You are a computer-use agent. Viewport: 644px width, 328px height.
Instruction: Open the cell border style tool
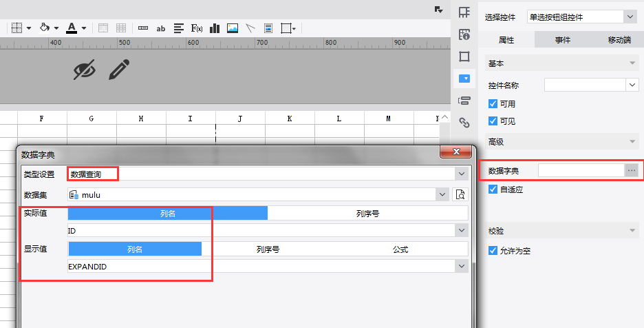[x=17, y=28]
